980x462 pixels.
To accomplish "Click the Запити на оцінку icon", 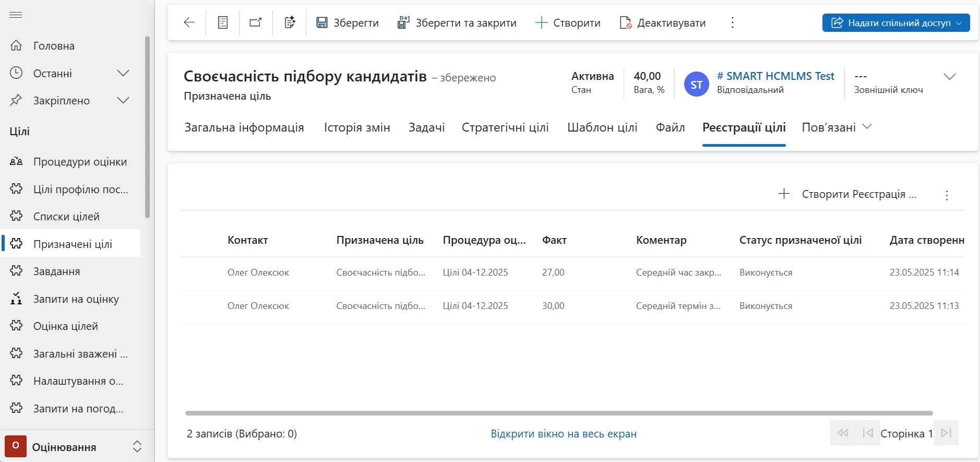I will [16, 299].
